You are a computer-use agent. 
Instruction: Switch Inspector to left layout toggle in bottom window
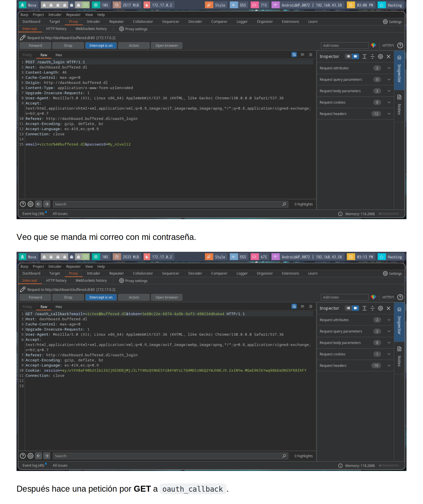pyautogui.click(x=348, y=308)
